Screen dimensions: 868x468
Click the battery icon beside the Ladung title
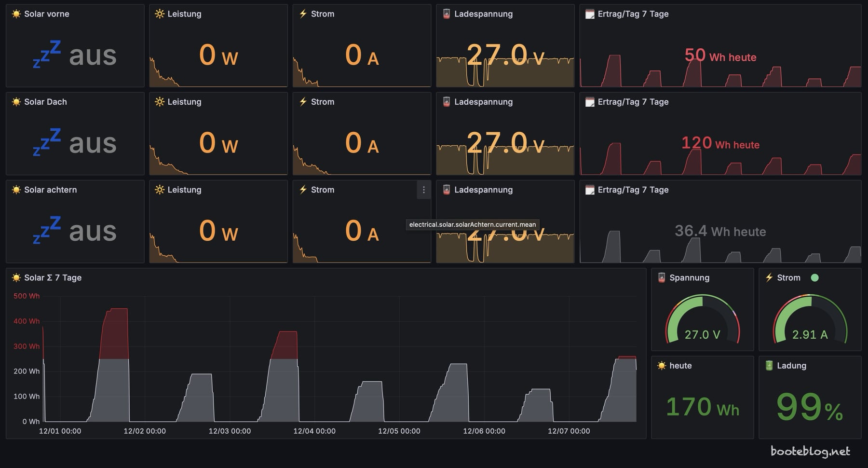pos(769,365)
